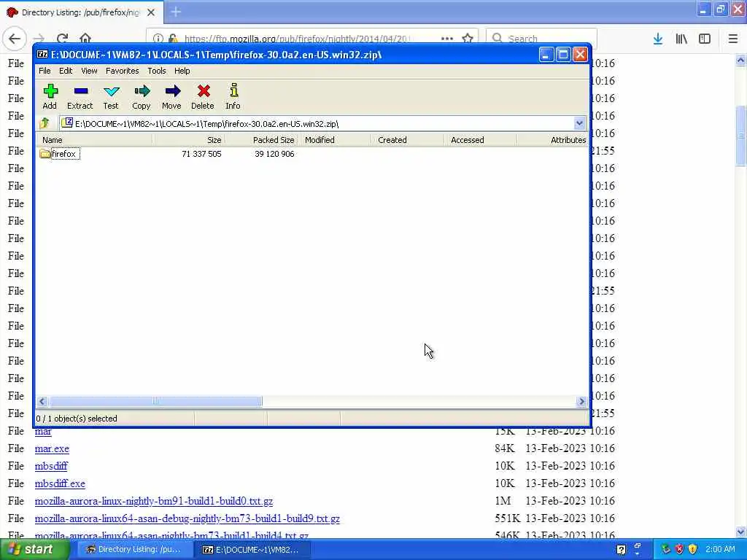The width and height of the screenshot is (747, 560).
Task: Click the horizontal scrollbar thumb in 7-Zip
Action: (155, 402)
